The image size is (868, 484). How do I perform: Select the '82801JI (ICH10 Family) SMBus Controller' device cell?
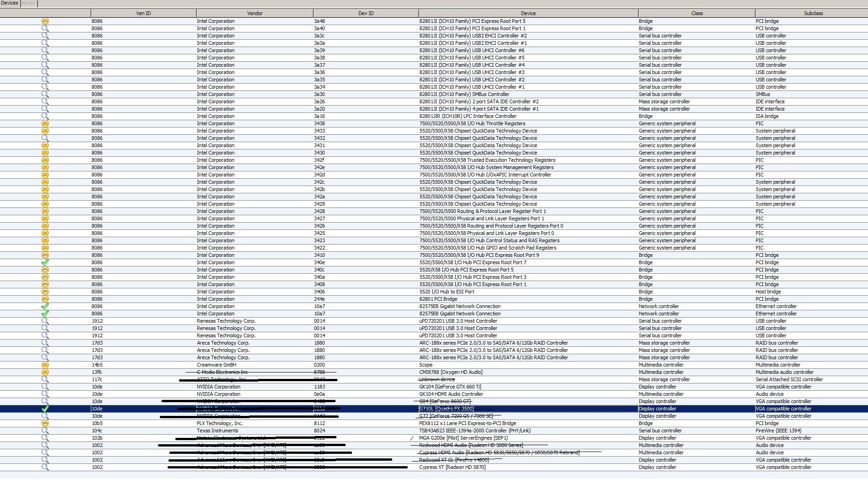pos(528,94)
